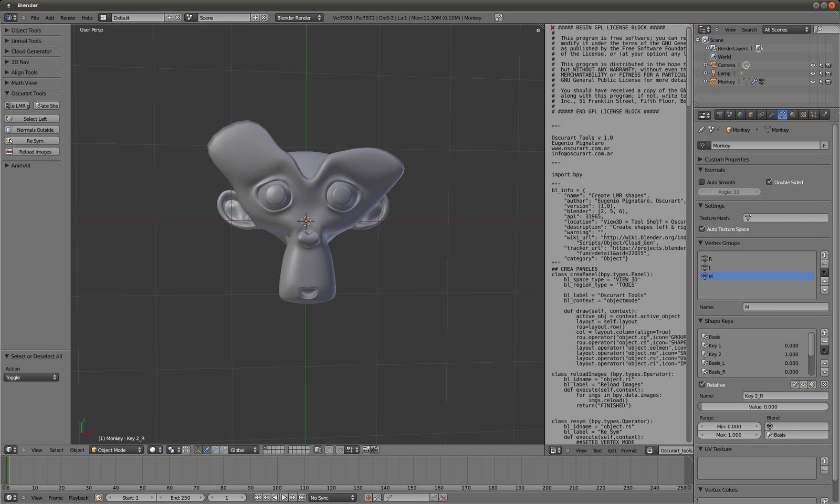Viewport: 840px width, 504px height.
Task: Open the Particles properties tab (sparkles icon)
Action: point(814,115)
